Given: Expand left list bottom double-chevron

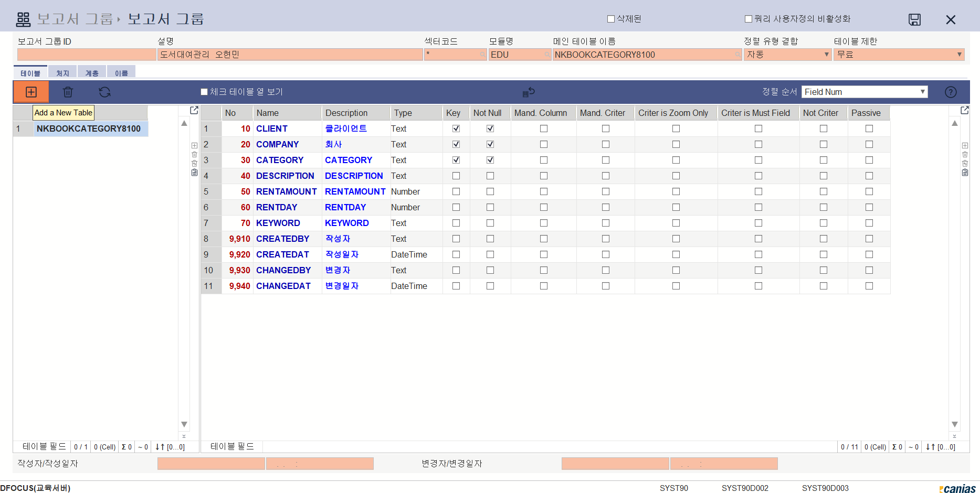Looking at the screenshot, I should coord(184,436).
